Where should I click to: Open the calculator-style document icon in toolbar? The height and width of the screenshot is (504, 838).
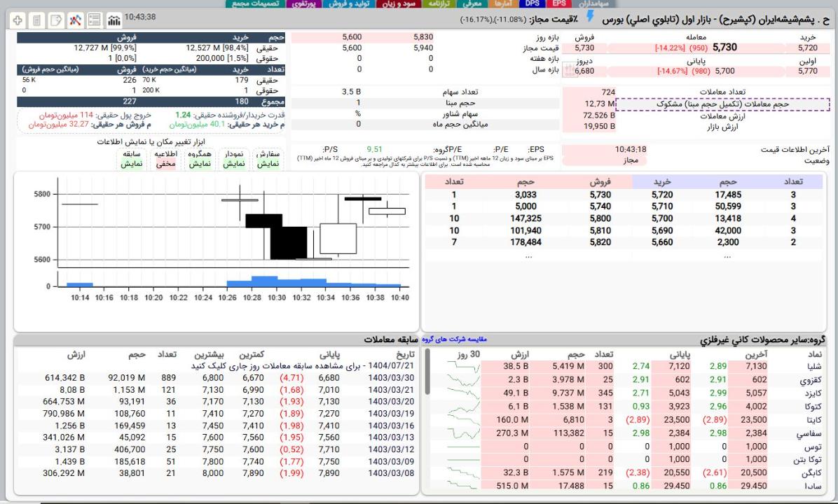point(37,20)
